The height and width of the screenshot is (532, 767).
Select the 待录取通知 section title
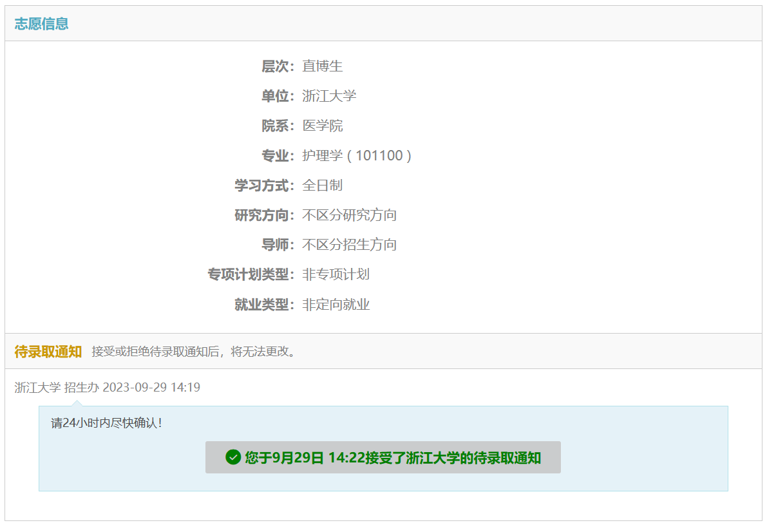(48, 352)
